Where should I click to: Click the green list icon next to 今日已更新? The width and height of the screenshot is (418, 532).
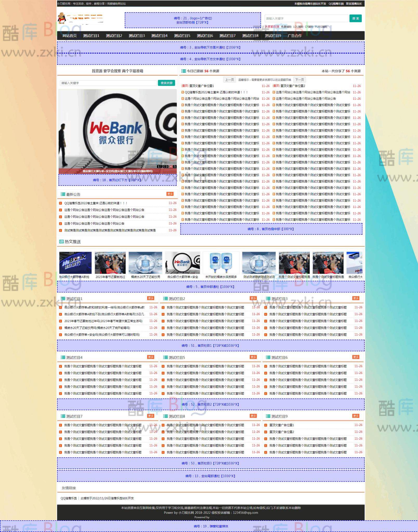(184, 70)
